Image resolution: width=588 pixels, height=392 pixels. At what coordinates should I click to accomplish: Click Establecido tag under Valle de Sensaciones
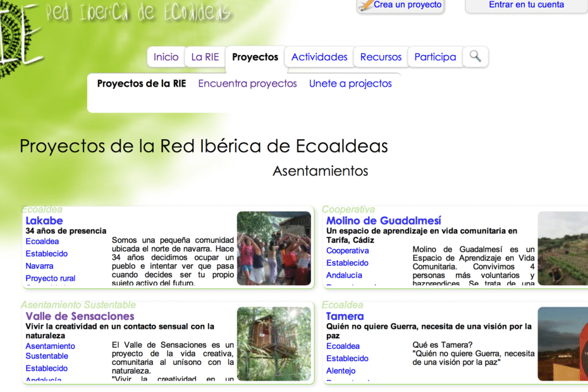click(47, 369)
